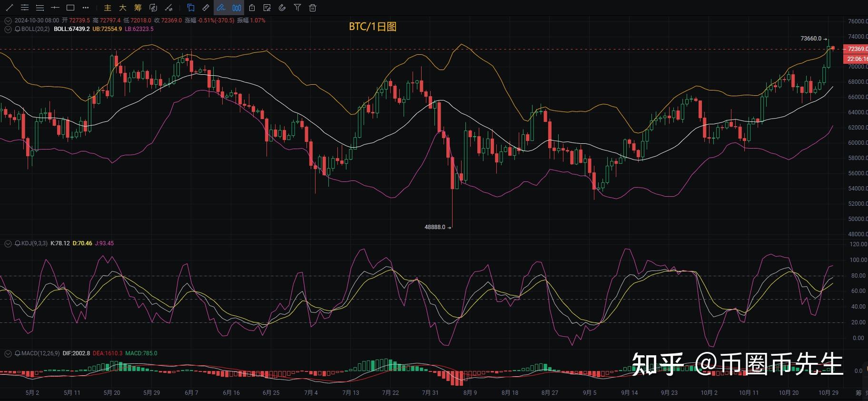Screen dimensions: 868x401
Task: Toggle the pen drawing mode icon
Action: pyautogui.click(x=221, y=8)
